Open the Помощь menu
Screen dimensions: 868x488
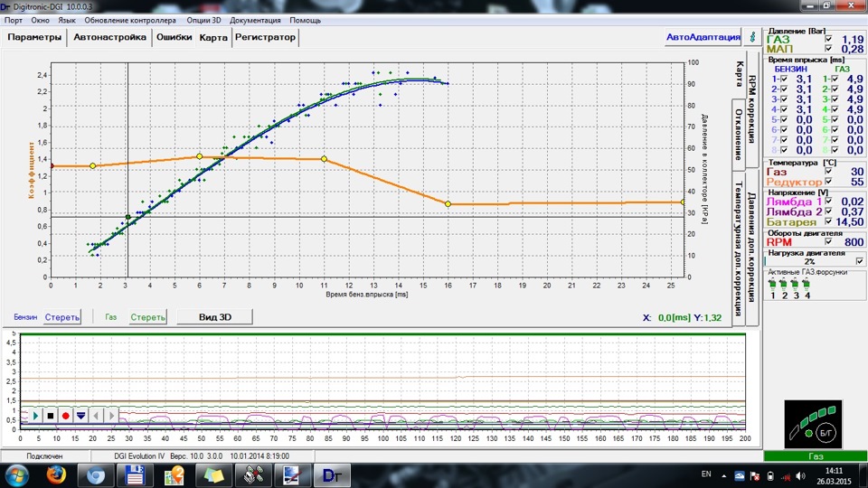click(x=305, y=21)
